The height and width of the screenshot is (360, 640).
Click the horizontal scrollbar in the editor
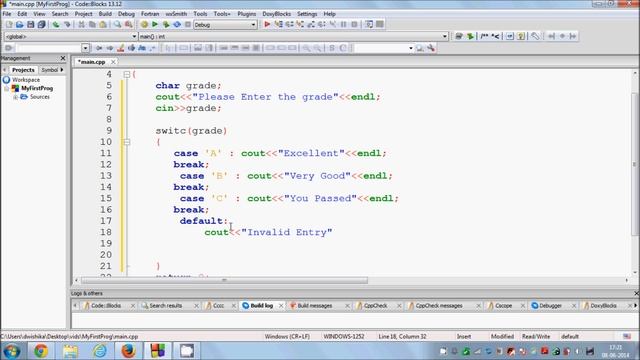224,280
